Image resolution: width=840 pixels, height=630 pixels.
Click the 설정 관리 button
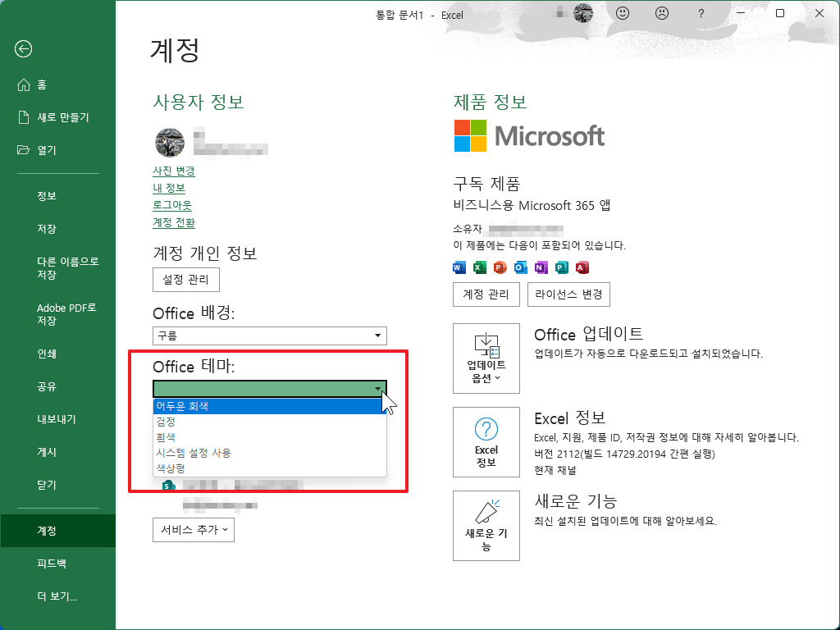186,280
